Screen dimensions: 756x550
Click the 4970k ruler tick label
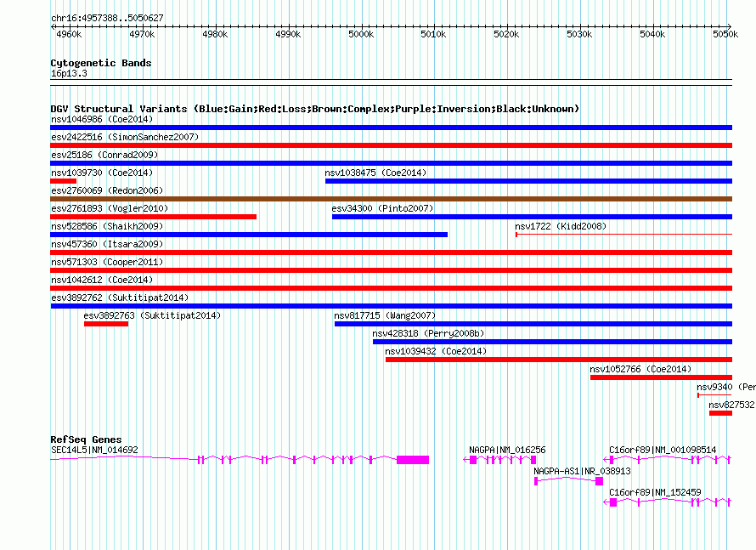point(142,34)
